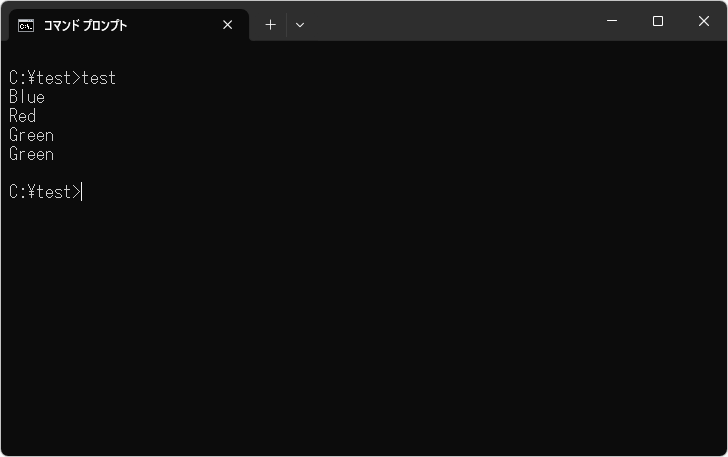The width and height of the screenshot is (728, 457).
Task: Click the Red output line
Action: click(x=23, y=116)
